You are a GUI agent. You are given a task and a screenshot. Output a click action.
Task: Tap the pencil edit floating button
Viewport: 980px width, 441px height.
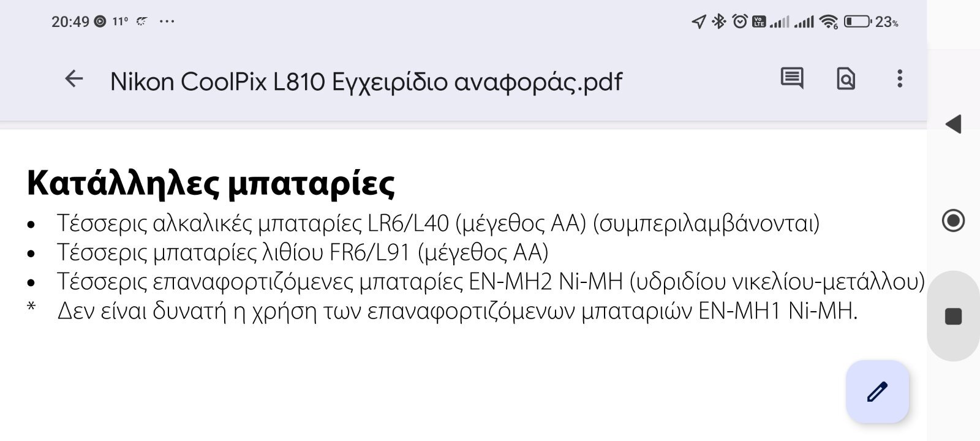pyautogui.click(x=877, y=391)
